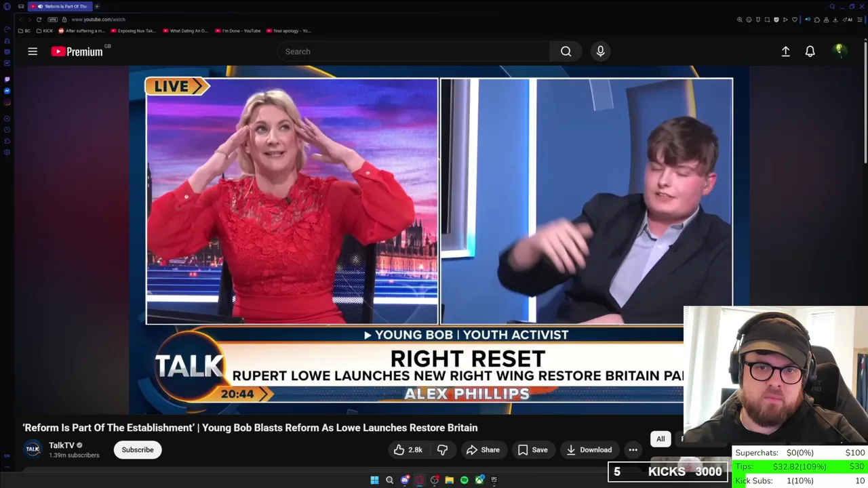The height and width of the screenshot is (488, 868).
Task: Open the 'I'm Done - YouTube' bookmark
Action: tap(238, 30)
